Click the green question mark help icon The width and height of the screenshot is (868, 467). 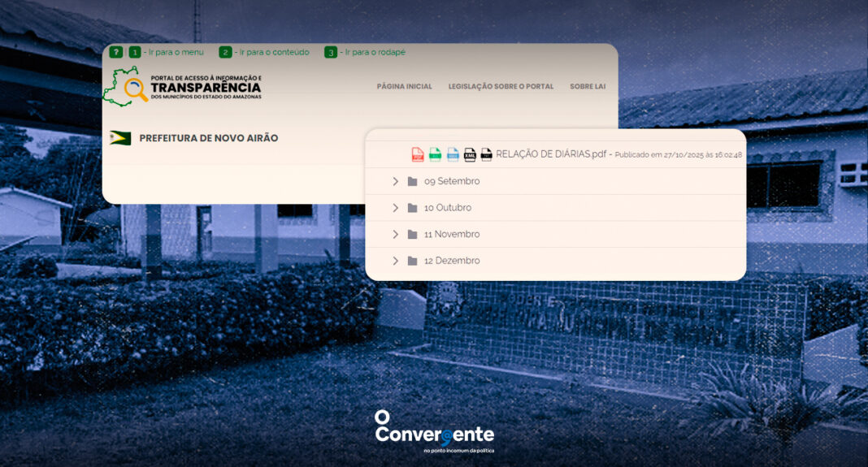(116, 52)
